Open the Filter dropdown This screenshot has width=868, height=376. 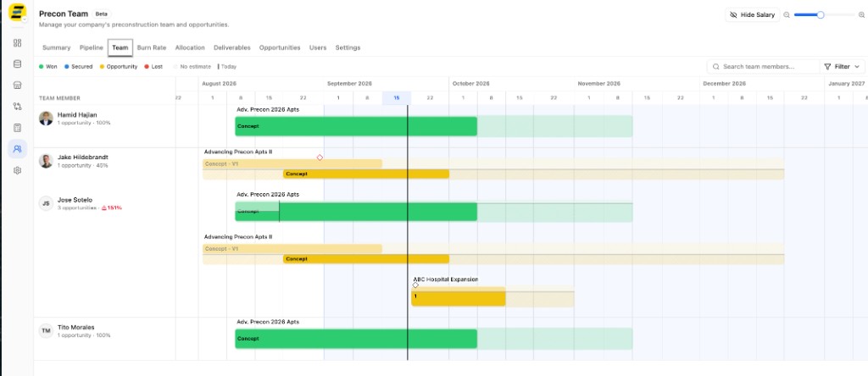[842, 66]
